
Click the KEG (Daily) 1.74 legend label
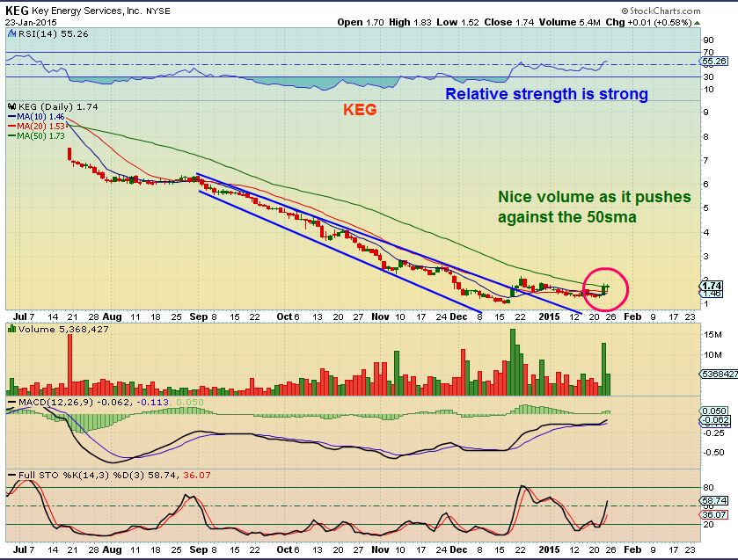58,107
